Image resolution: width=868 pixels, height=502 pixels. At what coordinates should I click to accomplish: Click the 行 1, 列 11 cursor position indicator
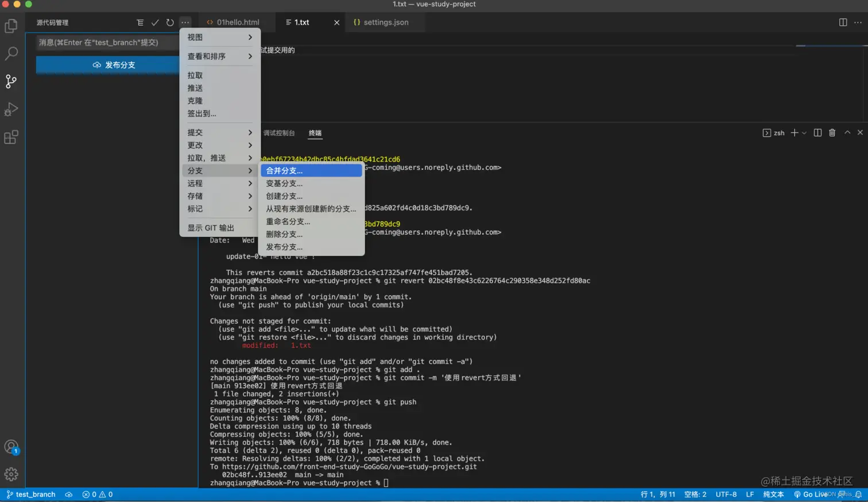tap(658, 495)
